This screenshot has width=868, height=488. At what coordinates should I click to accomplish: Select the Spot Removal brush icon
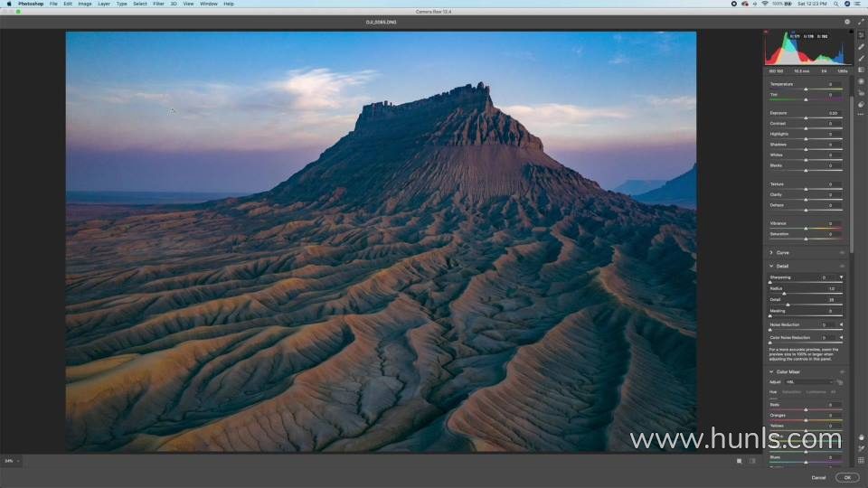click(861, 46)
